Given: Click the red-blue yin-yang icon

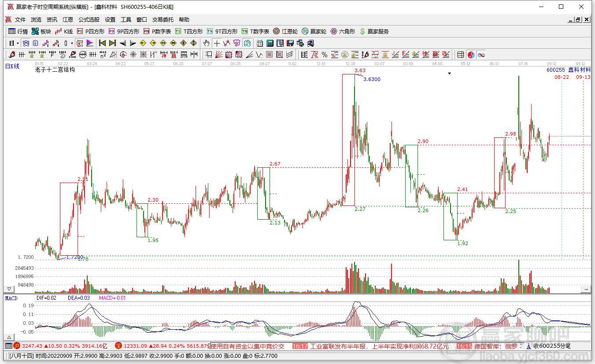Looking at the screenshot, I should click(471, 55).
